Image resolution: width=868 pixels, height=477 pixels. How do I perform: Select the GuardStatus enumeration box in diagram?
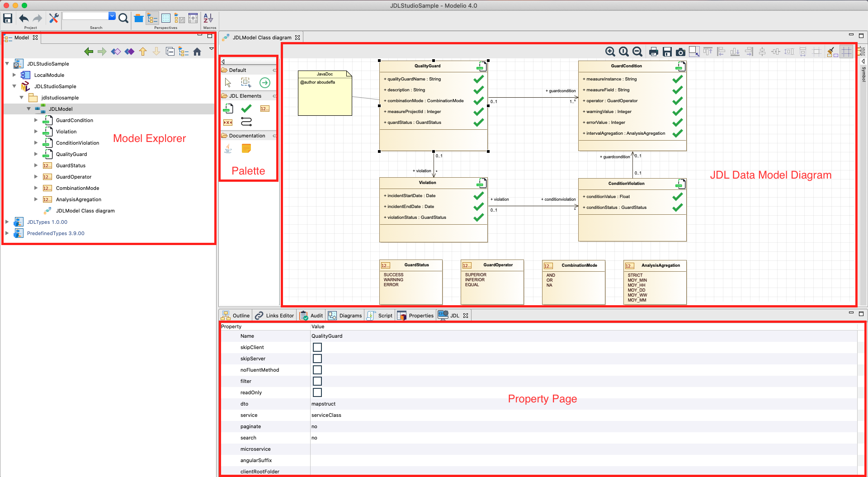click(411, 282)
